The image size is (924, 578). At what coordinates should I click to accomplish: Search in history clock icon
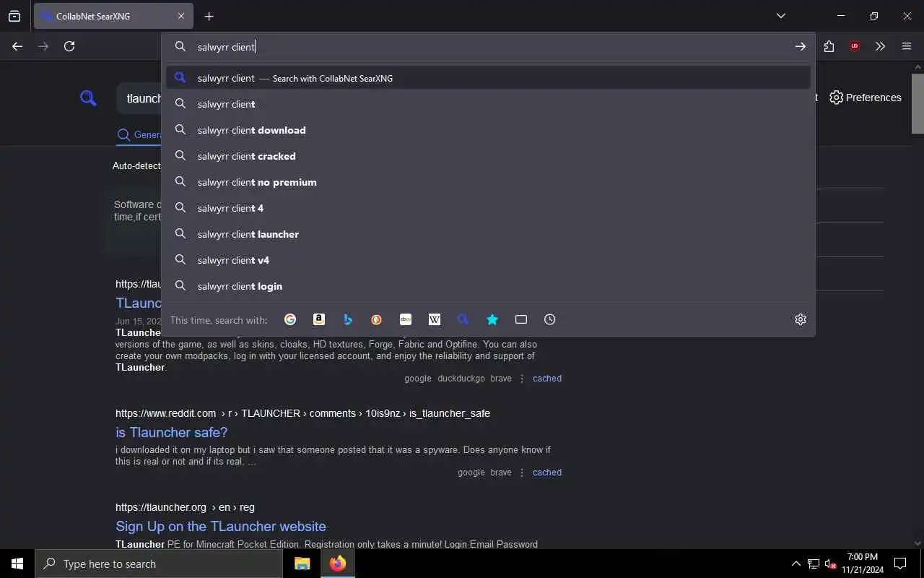tap(550, 319)
